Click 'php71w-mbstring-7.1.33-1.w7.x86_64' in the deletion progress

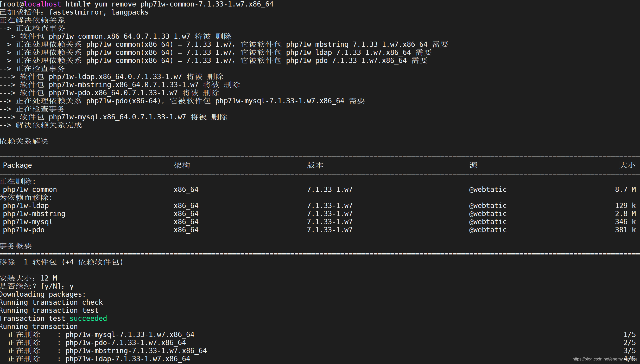coord(136,351)
